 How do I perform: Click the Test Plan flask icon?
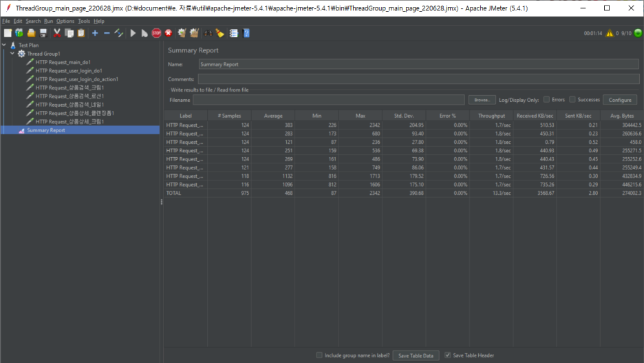pyautogui.click(x=13, y=45)
